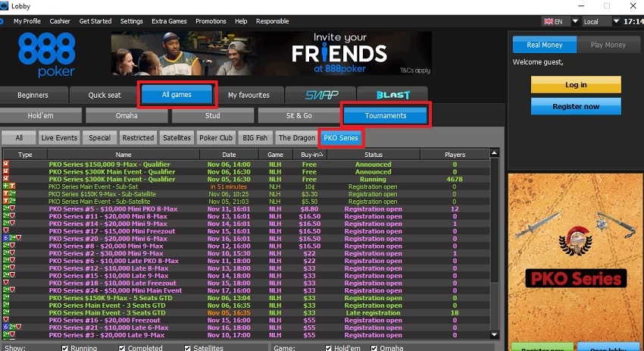Open the Promotions menu
This screenshot has height=351, width=644.
pos(211,21)
